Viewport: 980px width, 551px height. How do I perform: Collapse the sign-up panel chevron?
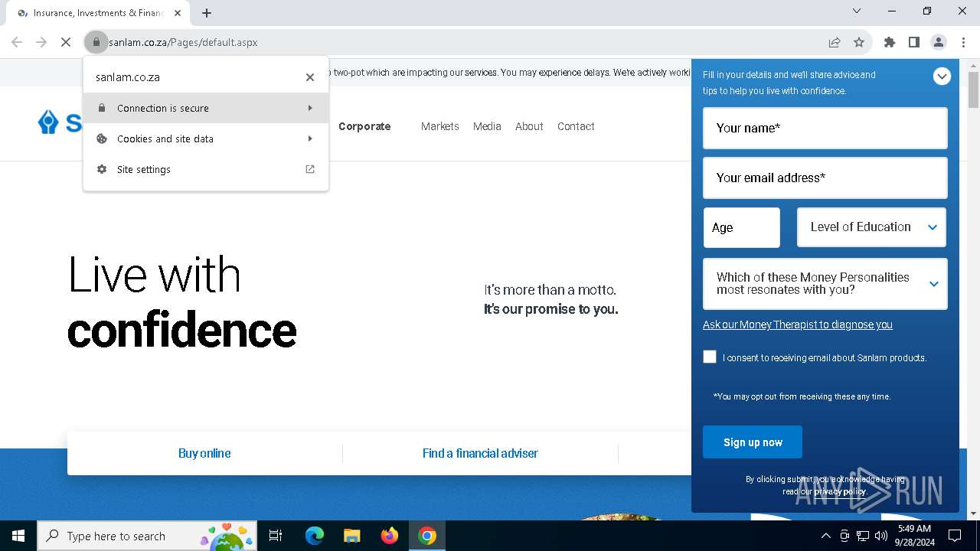[x=942, y=76]
